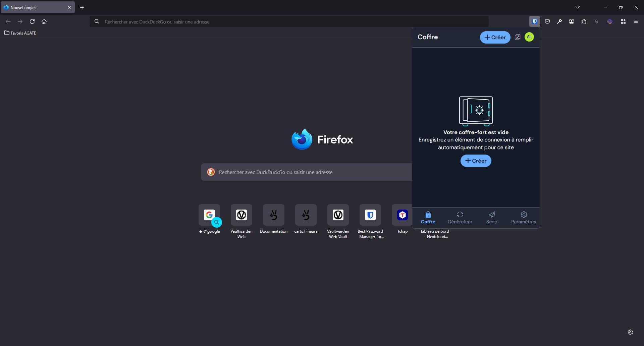Click the AL account avatar
644x346 pixels.
(529, 37)
